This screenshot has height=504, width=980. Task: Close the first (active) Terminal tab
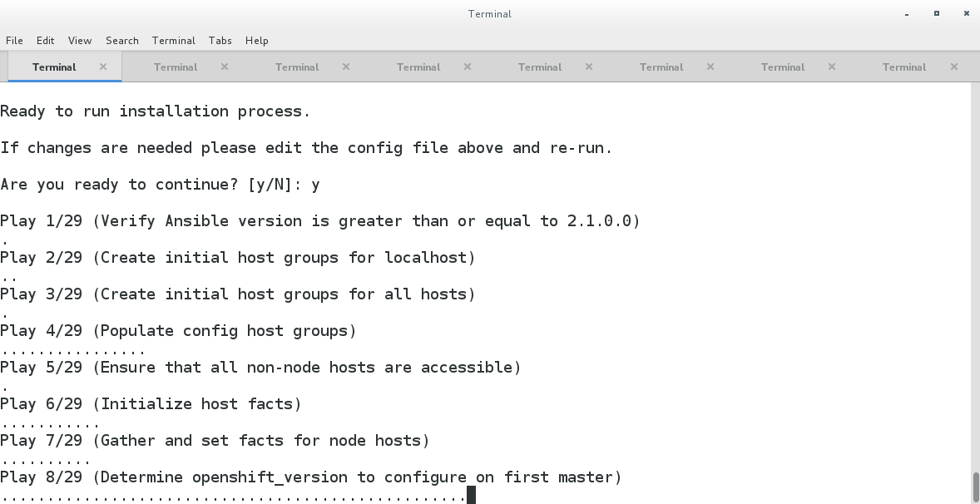coord(103,67)
